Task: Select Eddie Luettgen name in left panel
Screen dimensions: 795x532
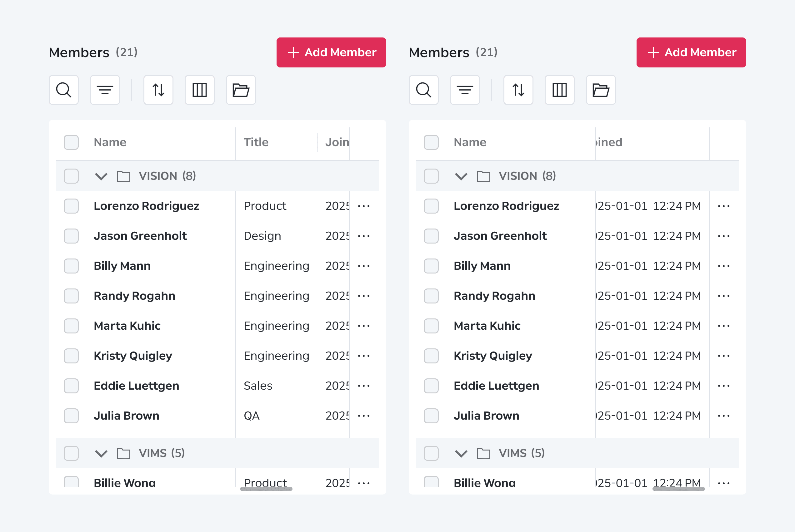Action: tap(137, 386)
